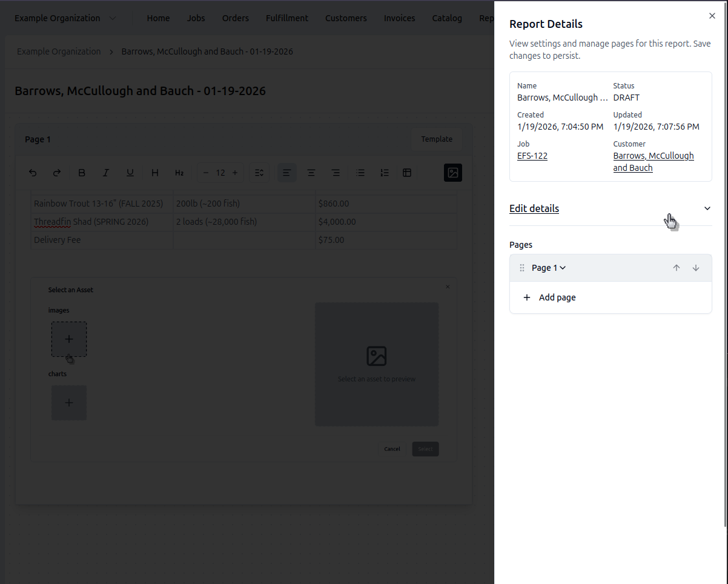Toggle bold formatting
Image resolution: width=728 pixels, height=584 pixels.
(x=82, y=173)
